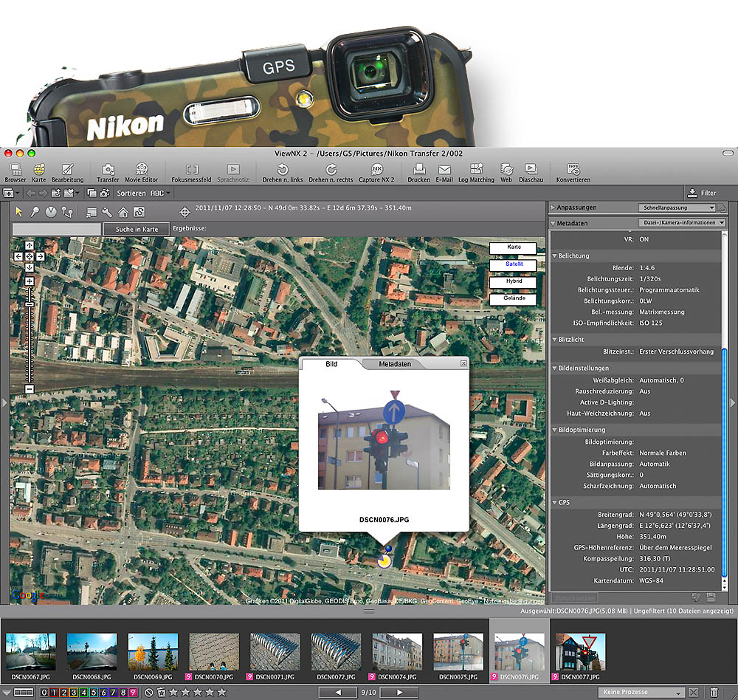Collapse the Metadaten panel

553,223
